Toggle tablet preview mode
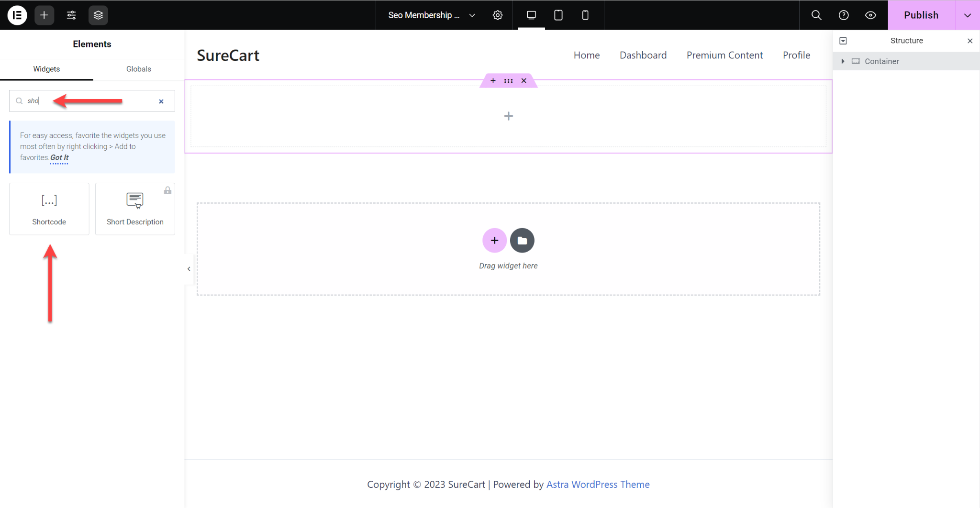 [x=557, y=15]
